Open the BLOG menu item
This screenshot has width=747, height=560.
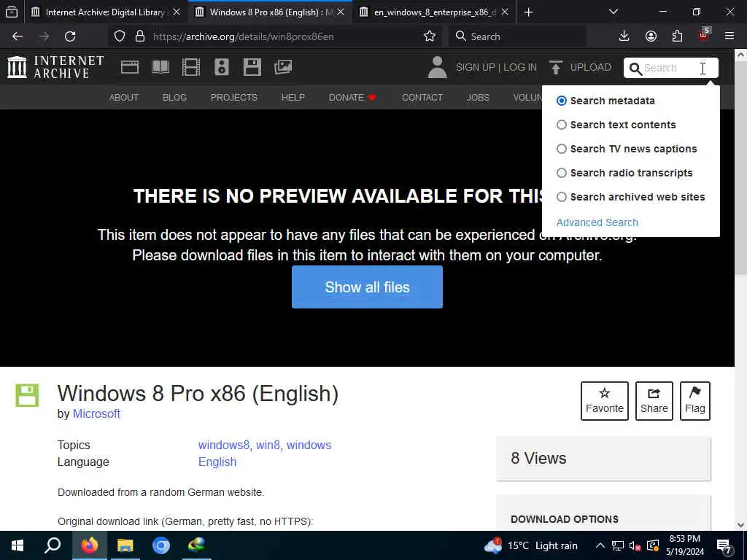[174, 98]
